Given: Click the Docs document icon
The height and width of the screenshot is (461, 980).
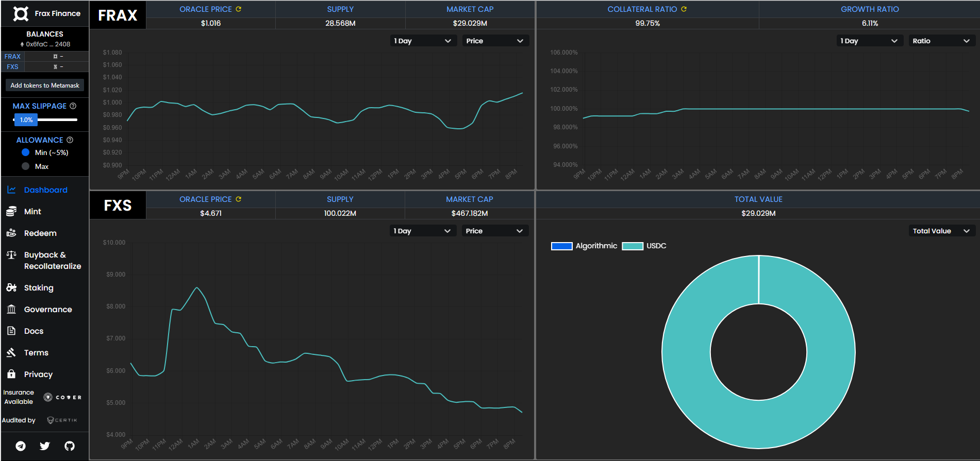Looking at the screenshot, I should click(x=11, y=331).
